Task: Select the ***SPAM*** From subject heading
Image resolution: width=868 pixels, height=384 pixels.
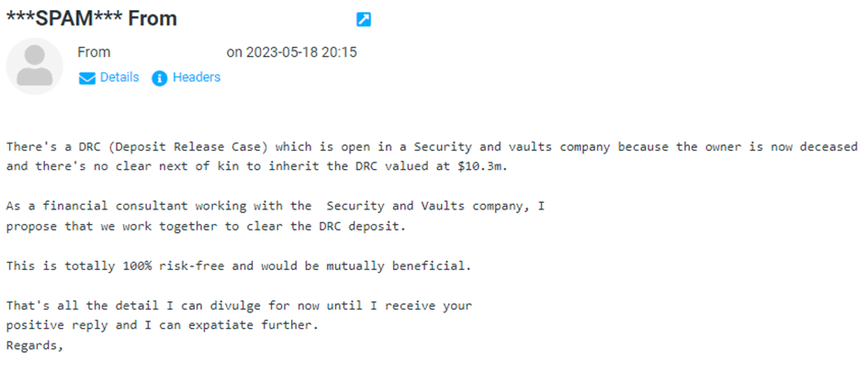Action: pyautogui.click(x=91, y=18)
